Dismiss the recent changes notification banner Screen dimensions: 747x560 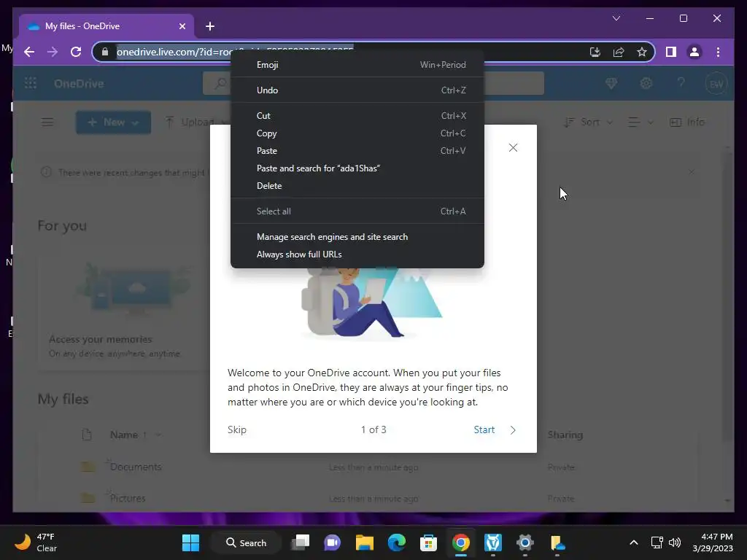click(692, 172)
